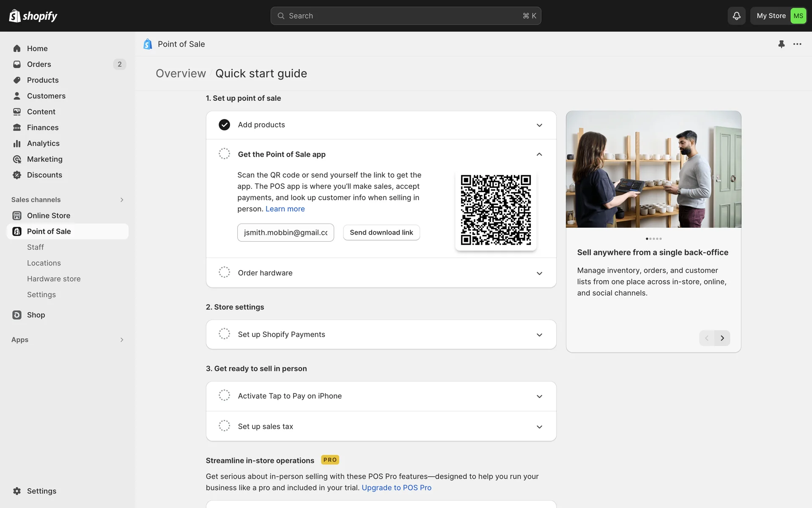812x508 pixels.
Task: Advance the promo carousel with next arrow
Action: click(x=722, y=338)
